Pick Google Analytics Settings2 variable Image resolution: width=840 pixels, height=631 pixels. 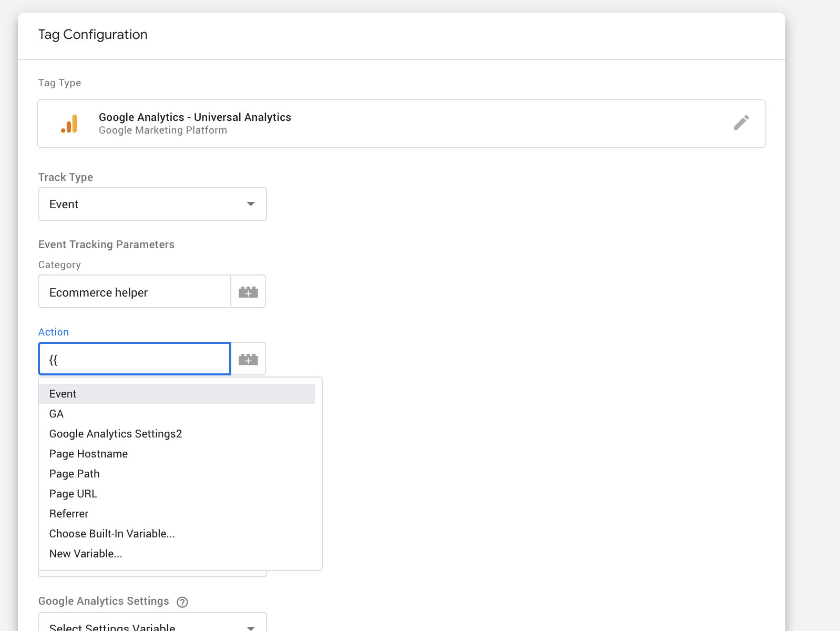[x=177, y=434]
